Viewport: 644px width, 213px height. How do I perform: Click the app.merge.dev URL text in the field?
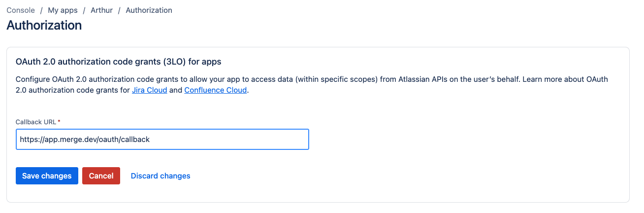tap(85, 140)
